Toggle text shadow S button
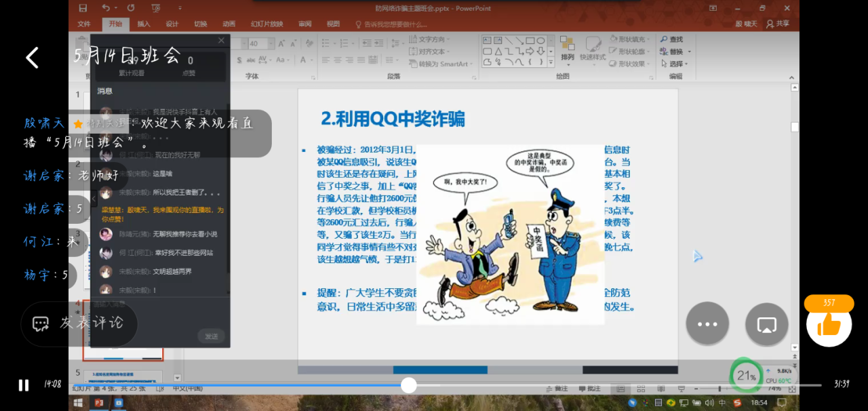868x411 pixels. [239, 60]
